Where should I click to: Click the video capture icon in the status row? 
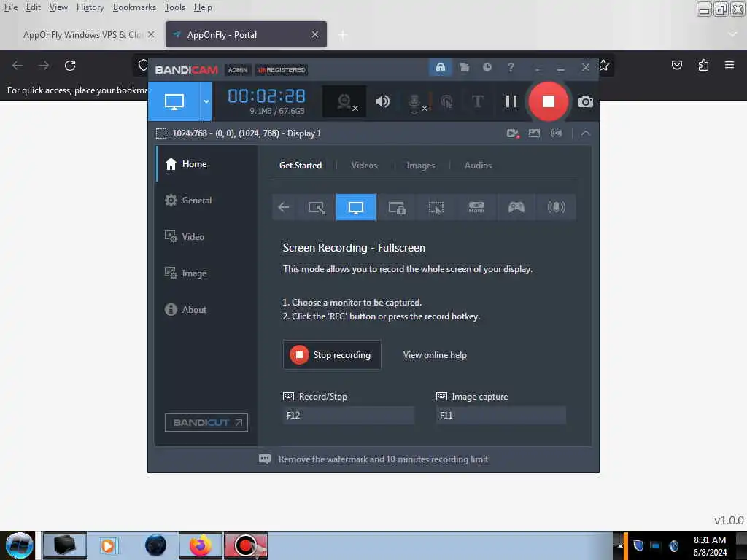click(x=513, y=133)
